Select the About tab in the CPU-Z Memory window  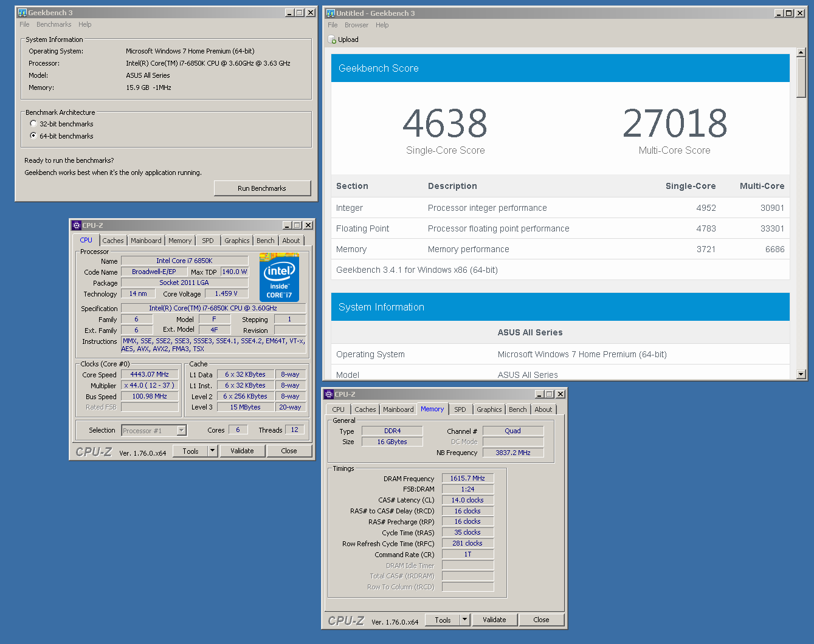click(x=543, y=409)
